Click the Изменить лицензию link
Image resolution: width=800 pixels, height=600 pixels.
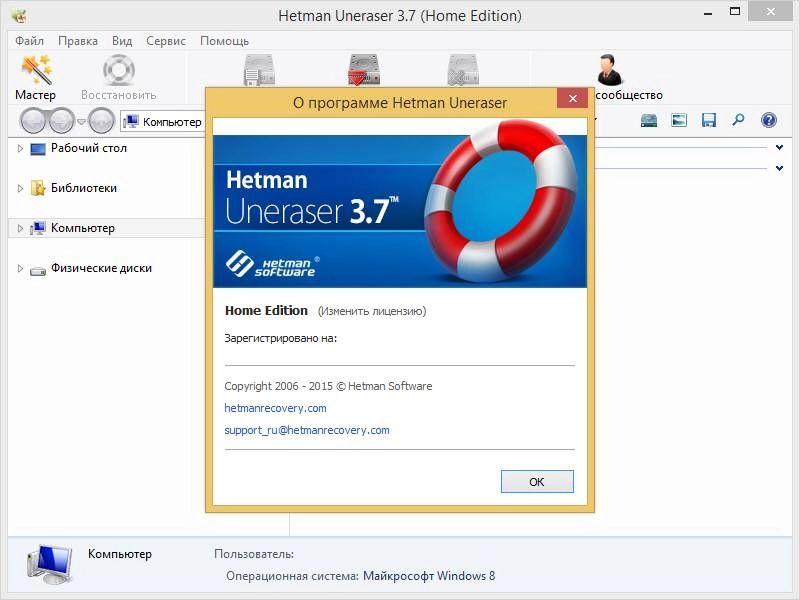[x=372, y=311]
